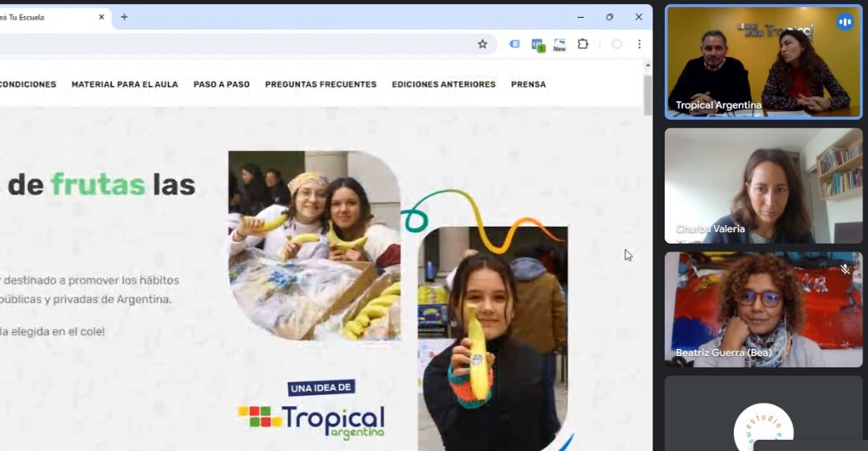The image size is (868, 451).
Task: Close the browser window
Action: (x=639, y=17)
